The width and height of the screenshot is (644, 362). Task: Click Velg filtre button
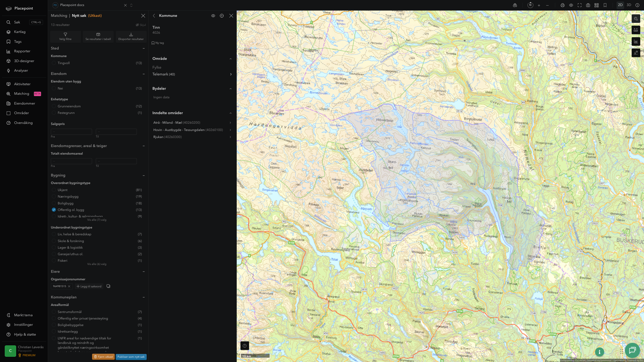[x=65, y=36]
